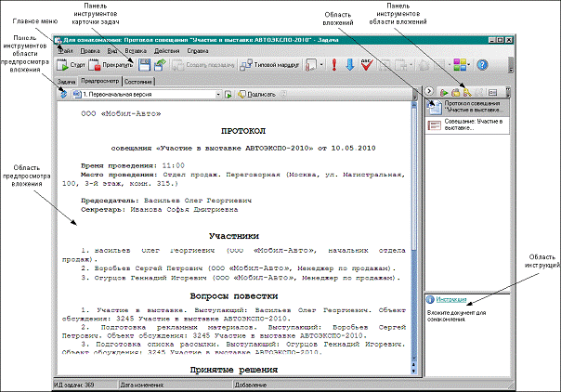Click the Подписать button

click(257, 95)
